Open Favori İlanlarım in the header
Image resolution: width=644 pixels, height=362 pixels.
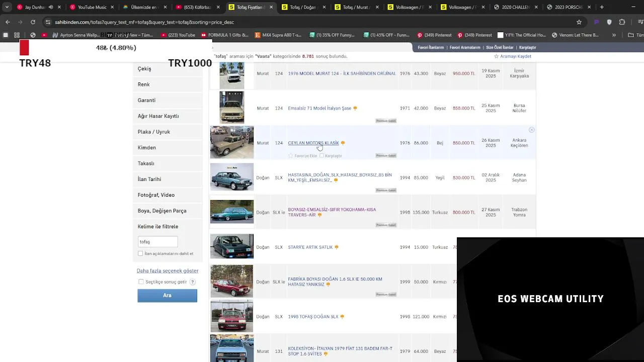point(431,47)
